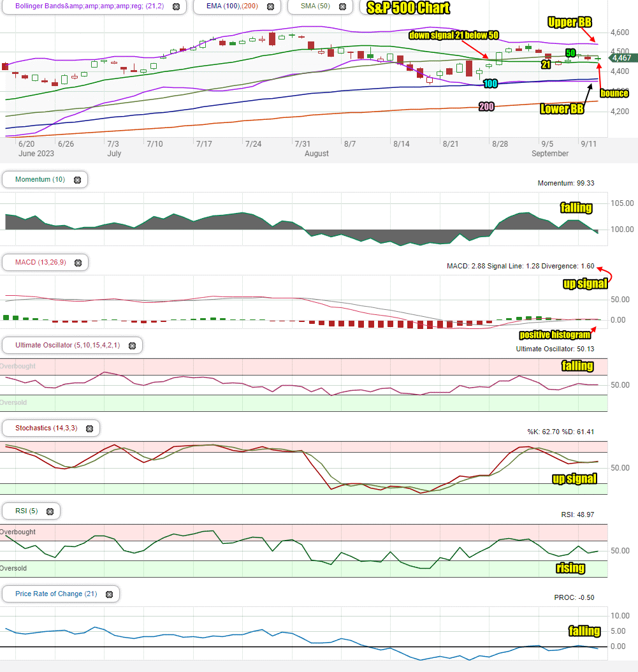Select the 7/31 date on the time axis
638x672 pixels.
[x=303, y=144]
